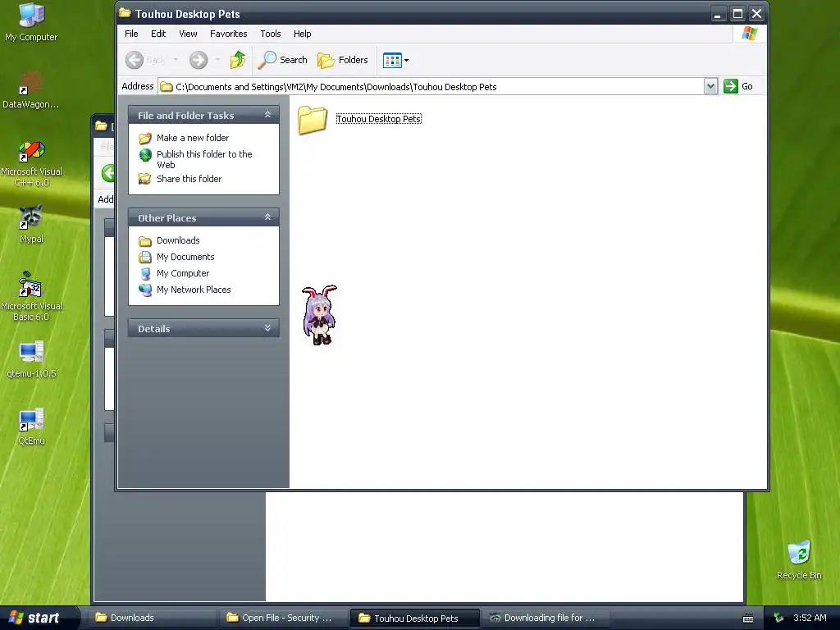Open the File menu
840x630 pixels.
131,34
